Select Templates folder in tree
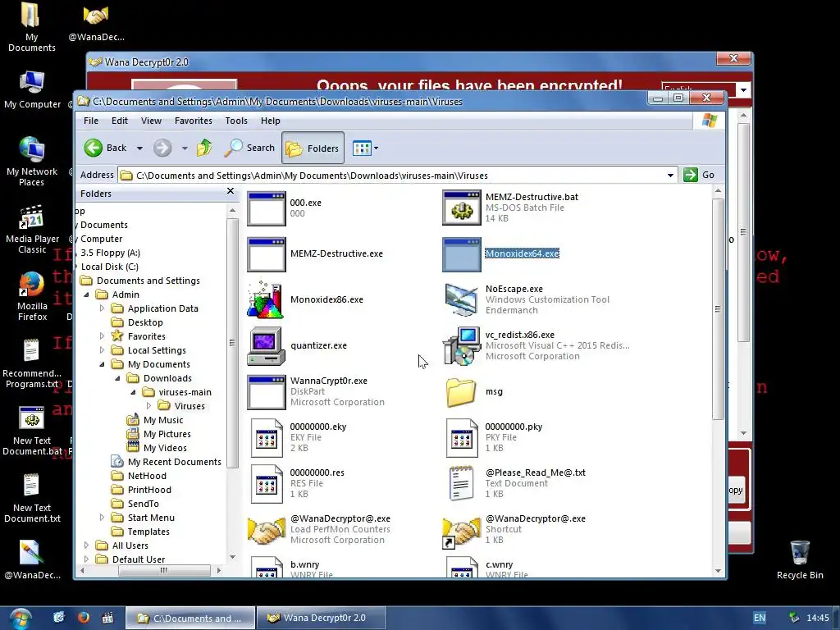 [x=148, y=532]
